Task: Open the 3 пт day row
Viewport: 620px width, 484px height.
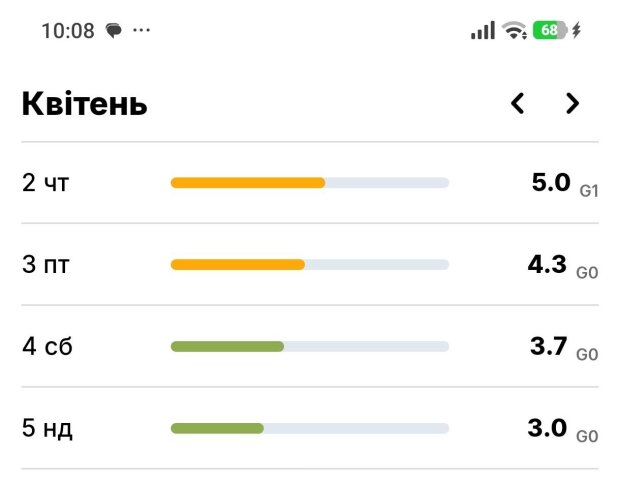Action: click(x=46, y=265)
